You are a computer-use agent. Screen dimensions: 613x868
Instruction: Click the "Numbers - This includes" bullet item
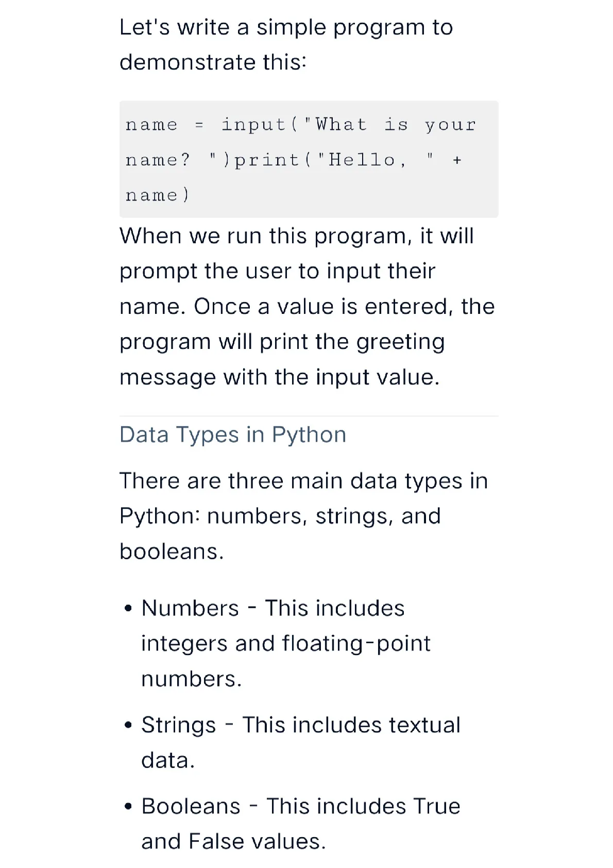pyautogui.click(x=273, y=608)
